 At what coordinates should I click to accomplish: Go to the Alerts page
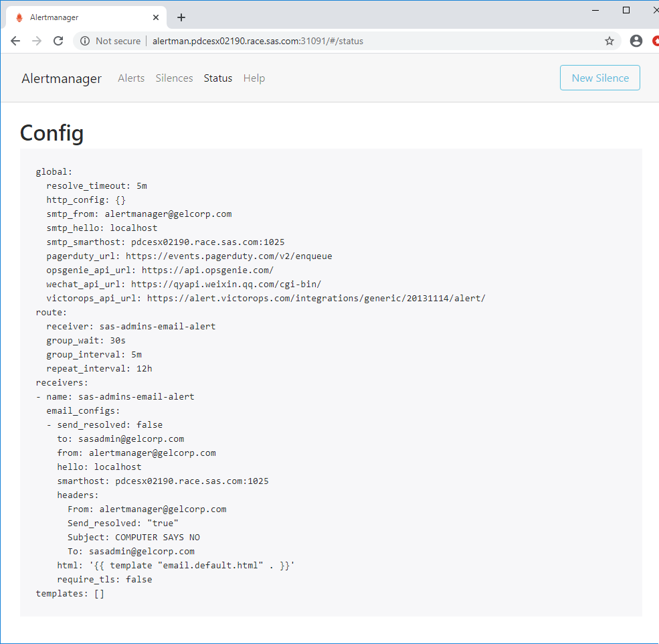click(131, 78)
